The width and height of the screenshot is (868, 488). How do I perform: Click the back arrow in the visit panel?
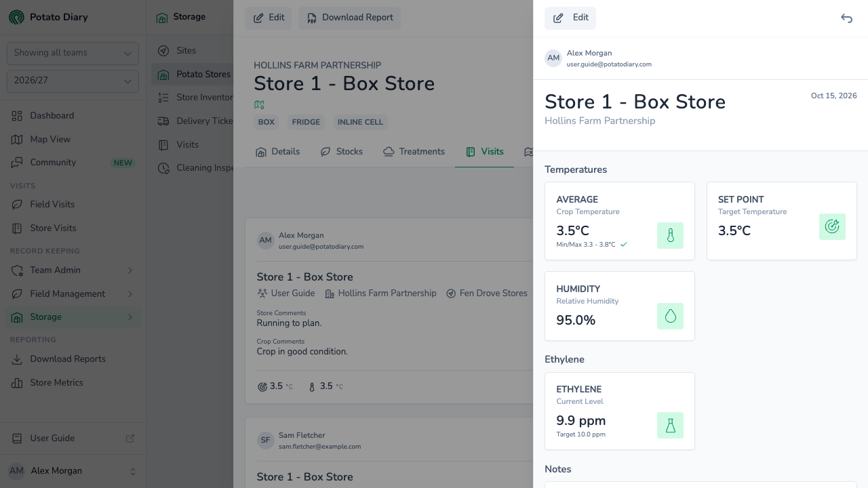point(846,18)
